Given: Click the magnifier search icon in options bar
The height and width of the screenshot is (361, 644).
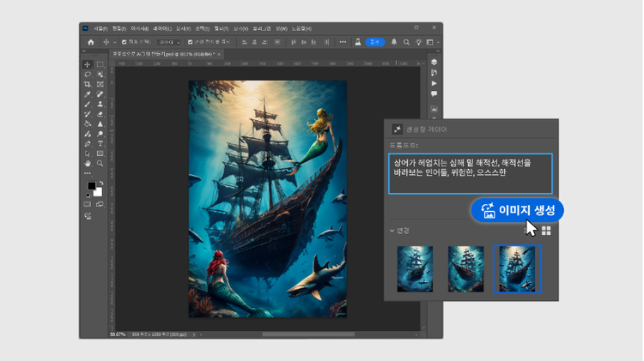Looking at the screenshot, I should pos(406,42).
